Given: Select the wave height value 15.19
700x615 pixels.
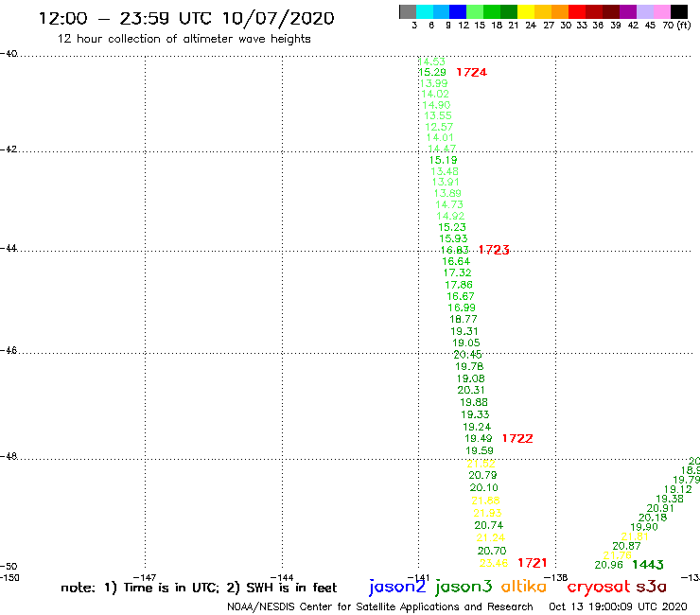Looking at the screenshot, I should (444, 160).
